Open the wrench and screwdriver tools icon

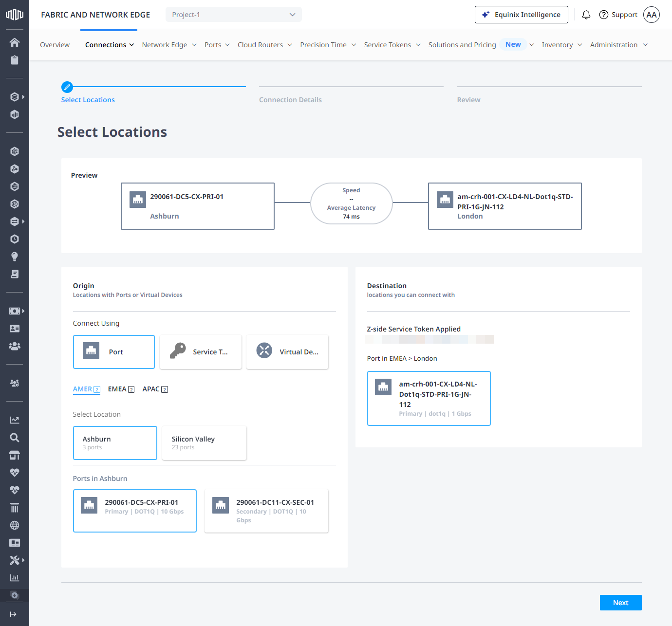click(x=15, y=560)
